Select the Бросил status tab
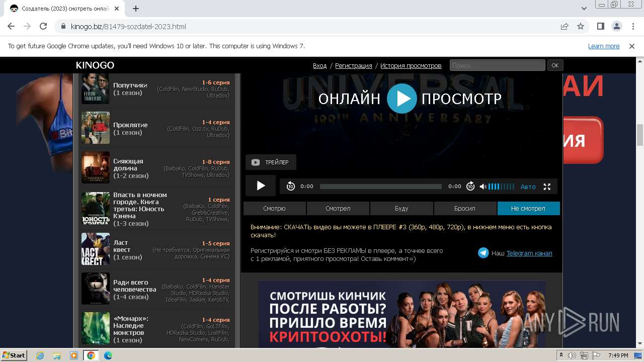The width and height of the screenshot is (644, 362). pyautogui.click(x=465, y=208)
